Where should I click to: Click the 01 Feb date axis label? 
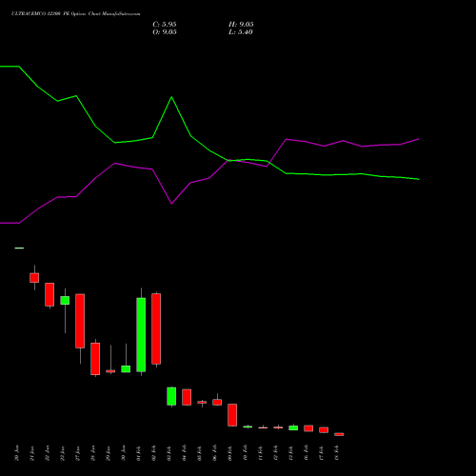pyautogui.click(x=139, y=453)
